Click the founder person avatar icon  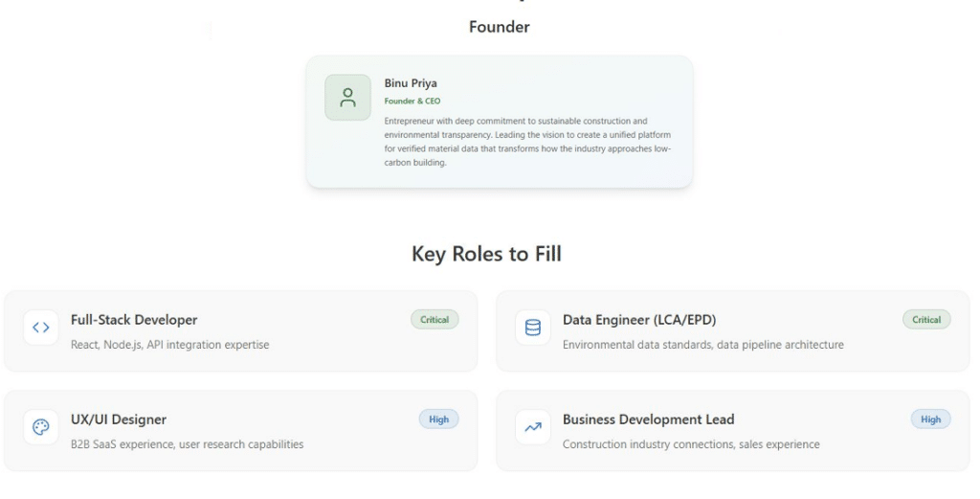coord(347,98)
